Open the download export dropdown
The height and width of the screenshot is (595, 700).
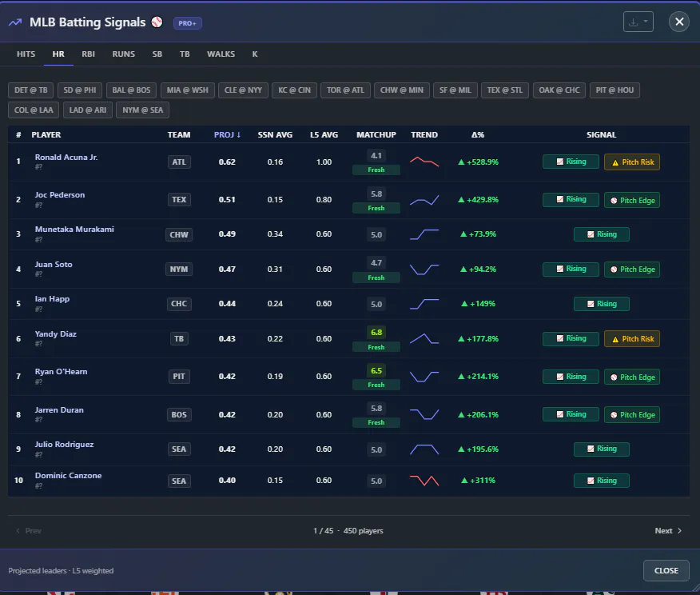point(638,22)
